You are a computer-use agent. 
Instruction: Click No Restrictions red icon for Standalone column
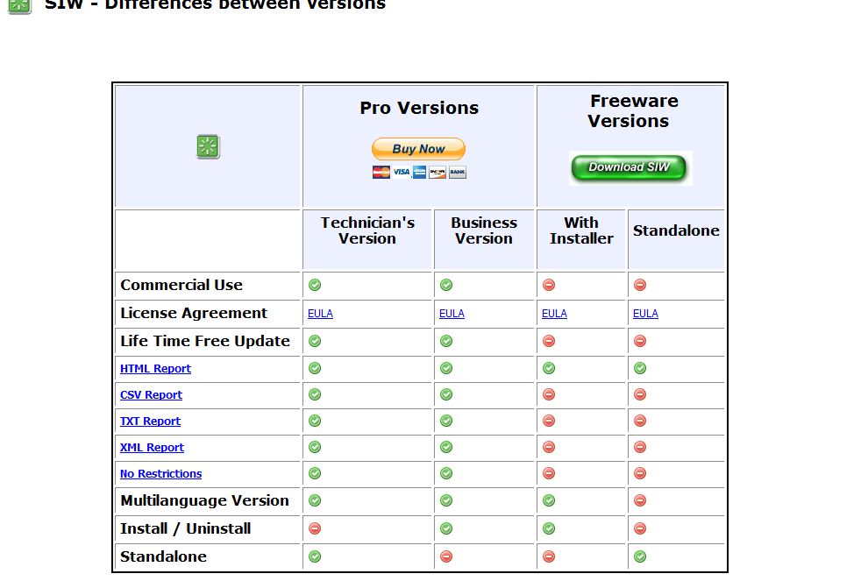640,473
